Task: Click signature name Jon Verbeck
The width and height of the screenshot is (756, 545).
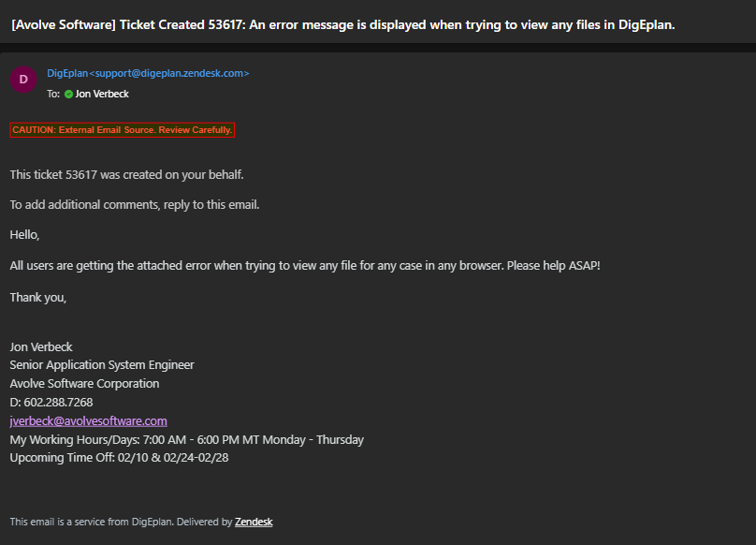Action: [x=41, y=347]
